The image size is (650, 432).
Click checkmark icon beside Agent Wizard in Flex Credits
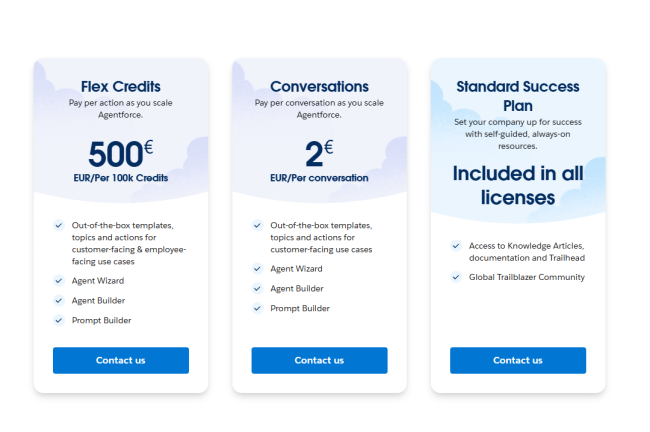[59, 281]
